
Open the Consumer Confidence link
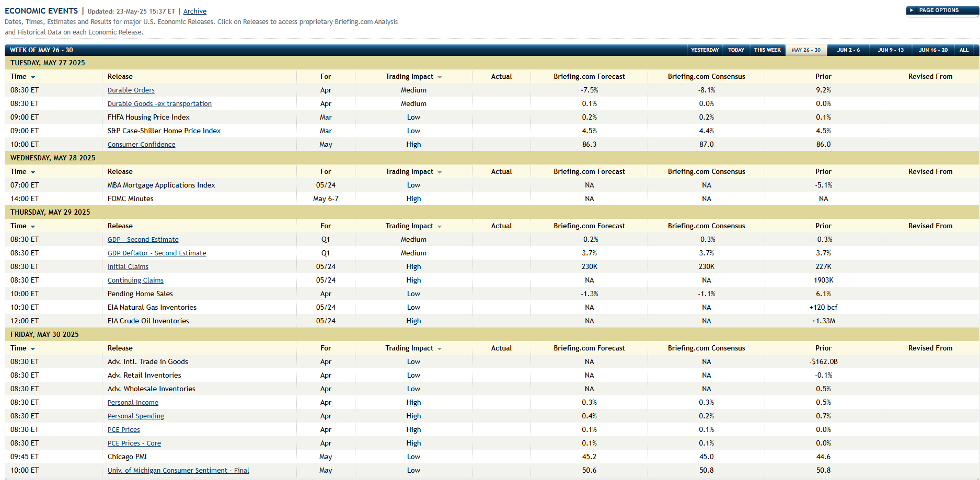click(x=142, y=145)
